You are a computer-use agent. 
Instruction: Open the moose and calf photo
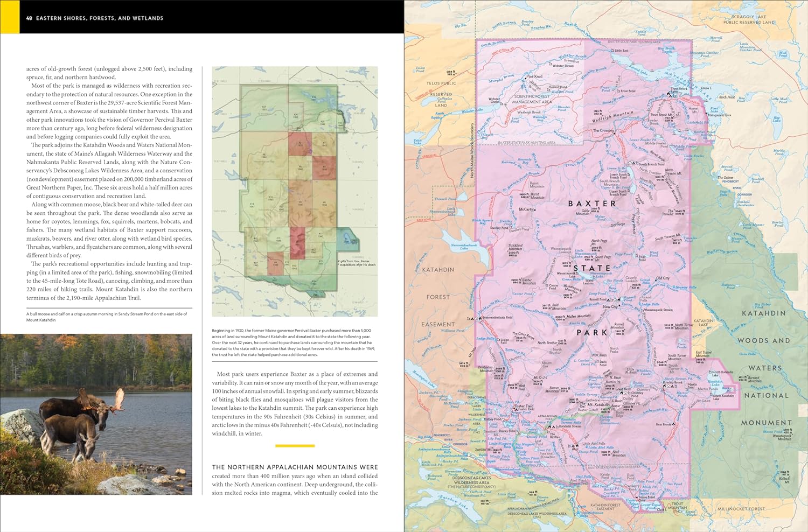(96, 414)
